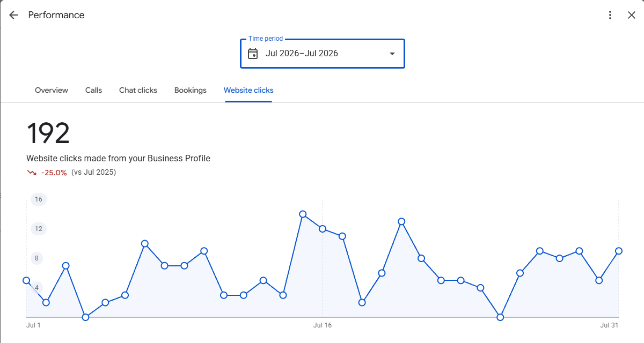The height and width of the screenshot is (343, 644).
Task: Close the Performance panel
Action: coord(632,15)
